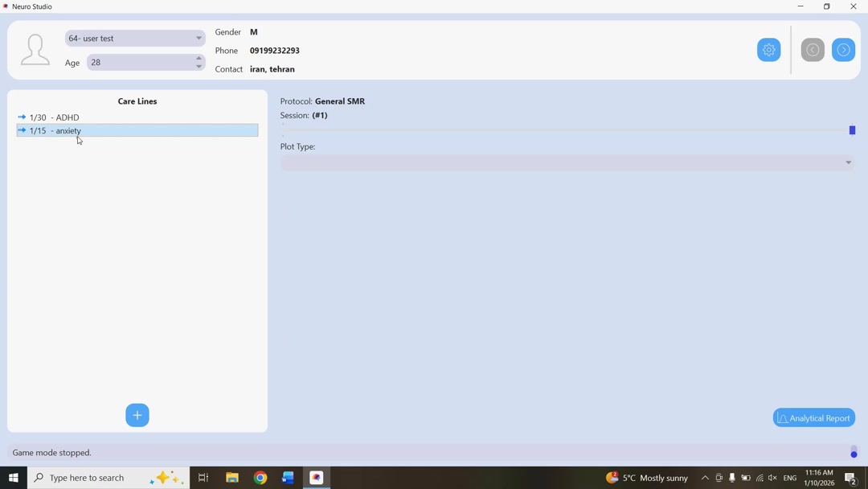Open the Windows Start menu
The image size is (868, 489).
pyautogui.click(x=14, y=478)
